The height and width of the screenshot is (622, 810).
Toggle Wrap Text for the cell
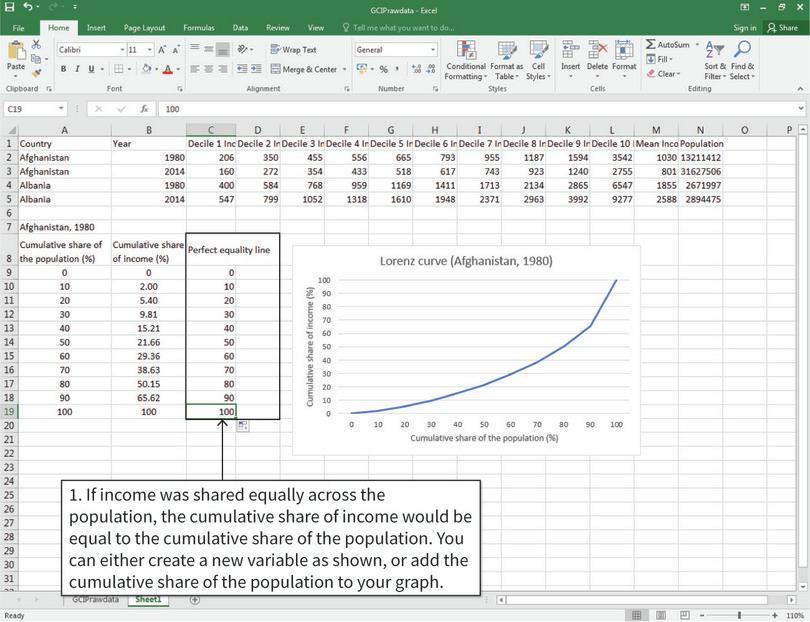[x=292, y=49]
